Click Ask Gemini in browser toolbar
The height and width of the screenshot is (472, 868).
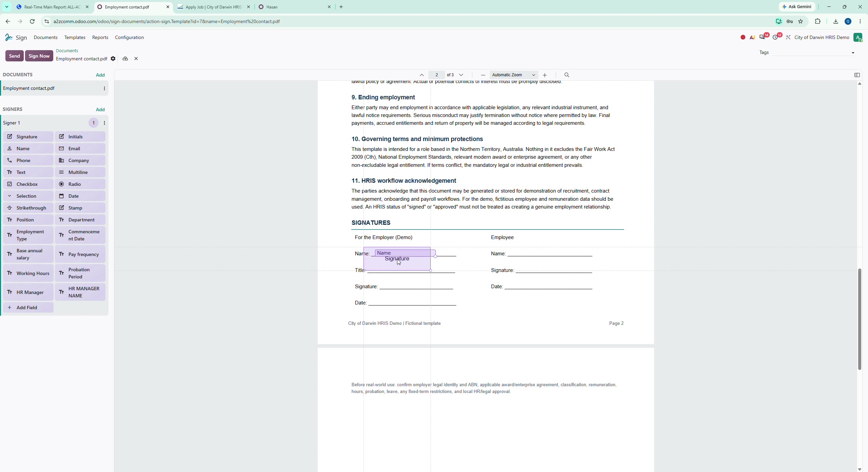coord(797,7)
